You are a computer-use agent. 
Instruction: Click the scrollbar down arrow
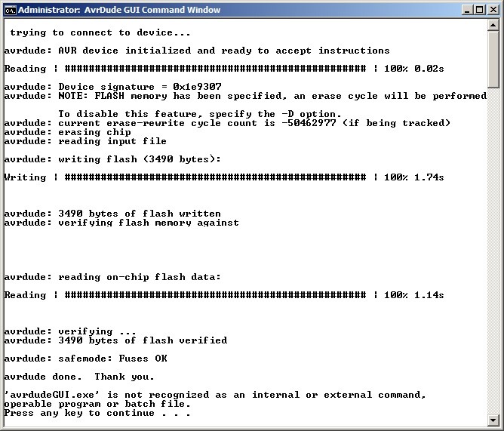[x=493, y=420]
